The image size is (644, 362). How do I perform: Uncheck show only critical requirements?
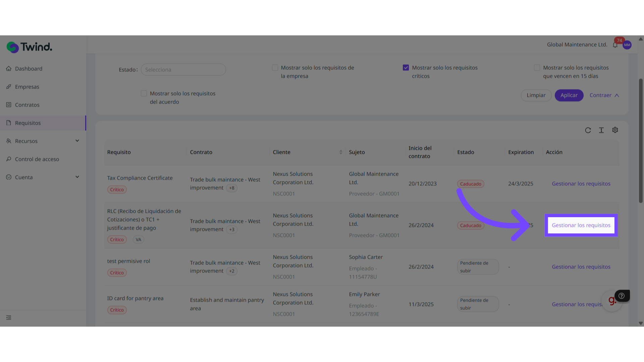tap(406, 68)
